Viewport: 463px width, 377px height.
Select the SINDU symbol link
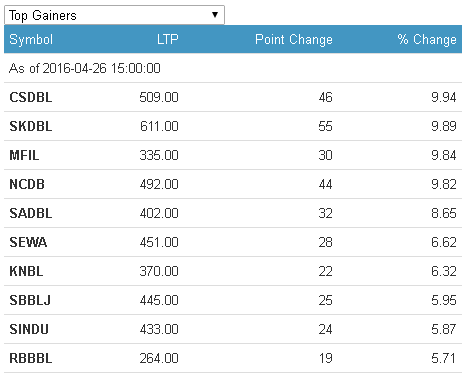pos(29,329)
